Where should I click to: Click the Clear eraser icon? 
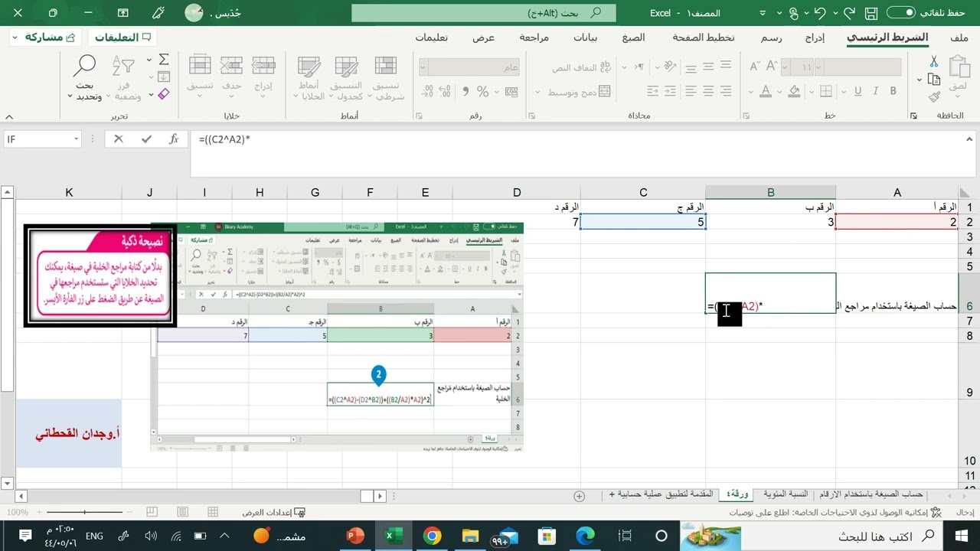[163, 94]
